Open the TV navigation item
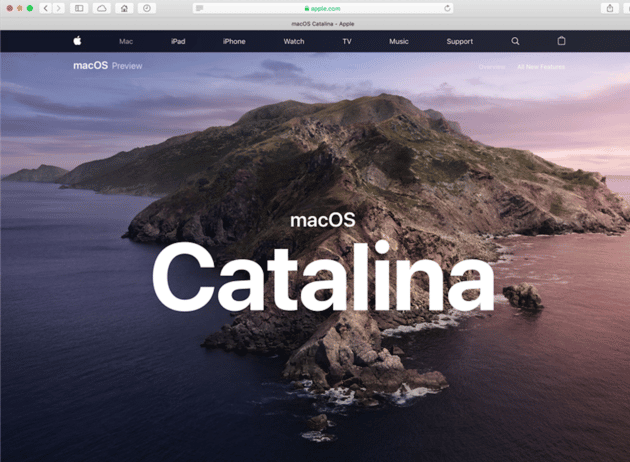 tap(347, 41)
